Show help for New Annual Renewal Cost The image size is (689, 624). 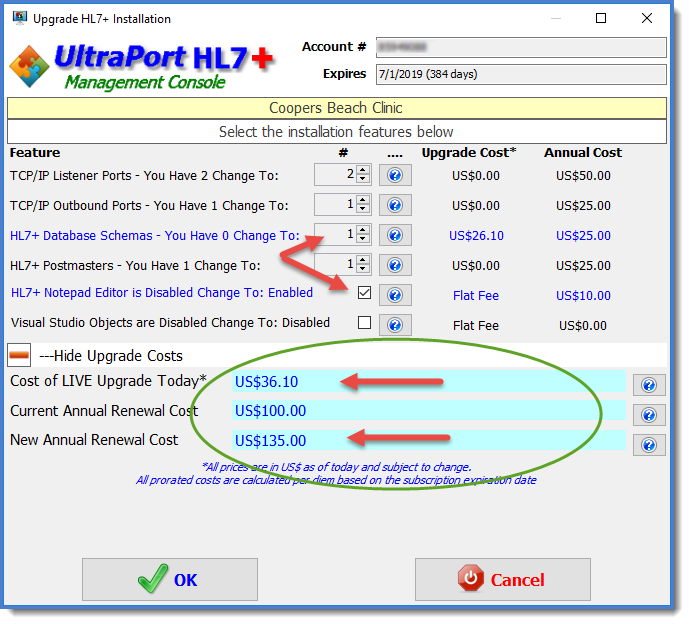(x=649, y=445)
